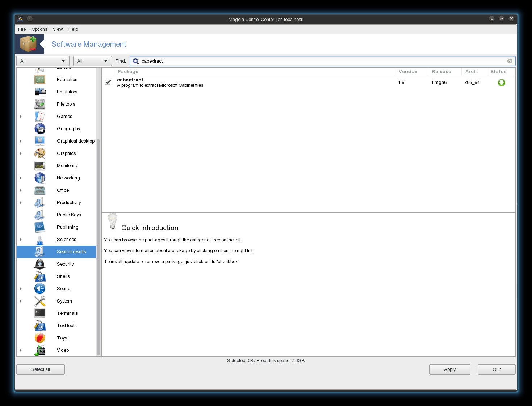Click the Monitoring category icon
532x406 pixels.
(x=40, y=166)
